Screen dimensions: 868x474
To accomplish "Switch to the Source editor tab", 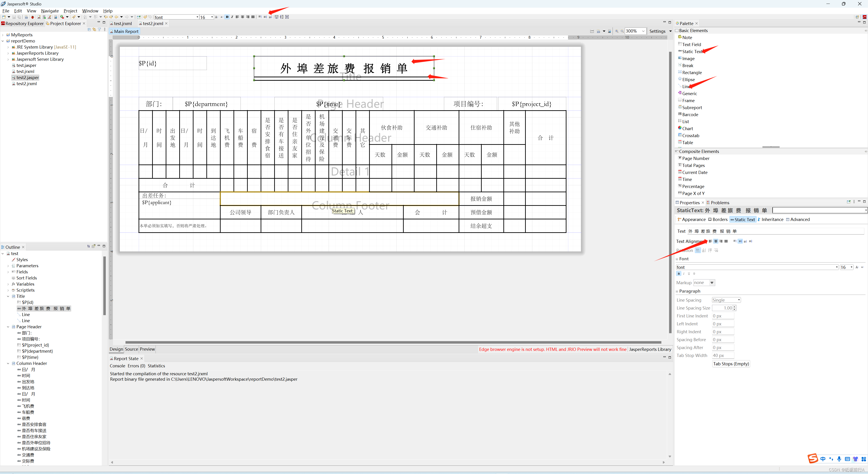I will click(131, 349).
